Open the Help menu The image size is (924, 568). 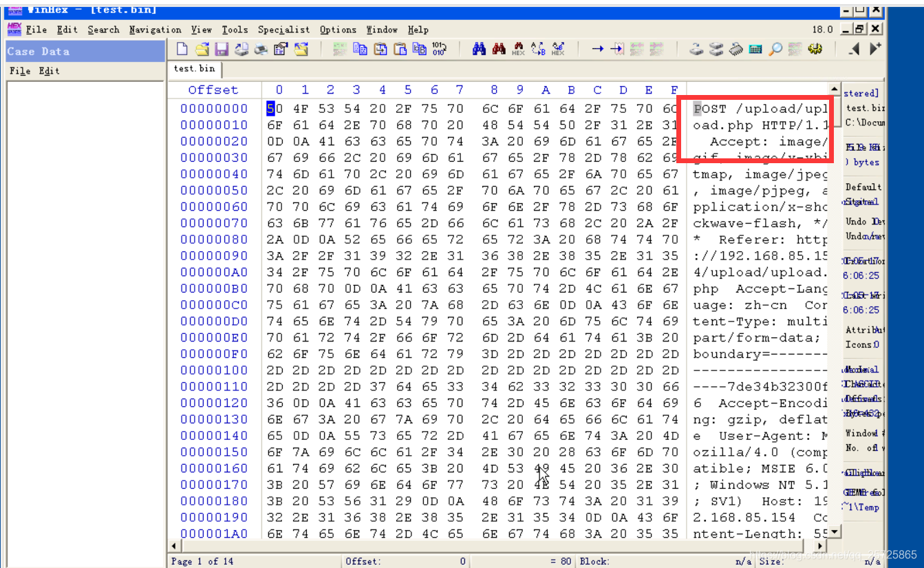[418, 30]
